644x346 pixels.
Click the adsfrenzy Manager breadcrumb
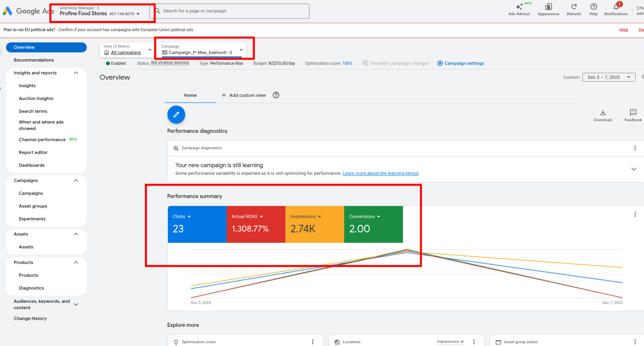[77, 8]
